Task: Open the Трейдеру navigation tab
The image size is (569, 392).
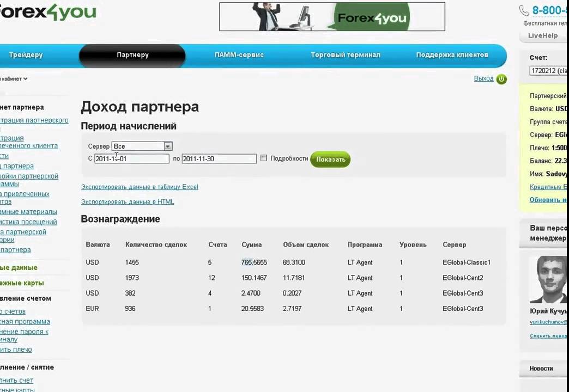Action: (x=26, y=55)
